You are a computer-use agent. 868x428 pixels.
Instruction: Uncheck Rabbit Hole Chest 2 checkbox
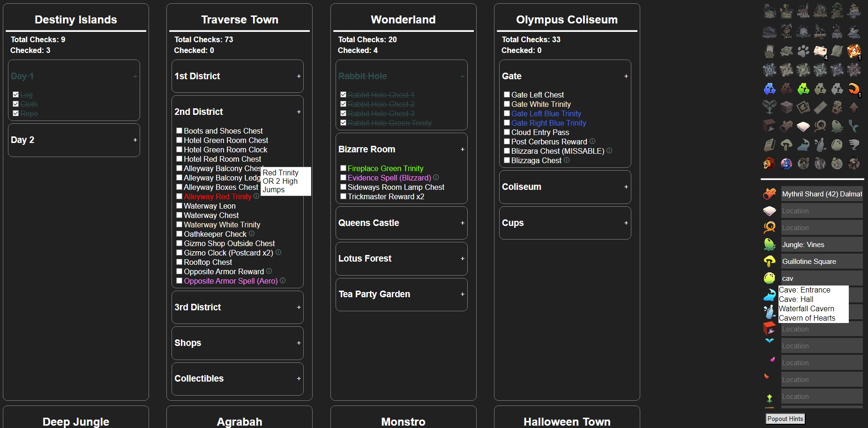coord(343,104)
